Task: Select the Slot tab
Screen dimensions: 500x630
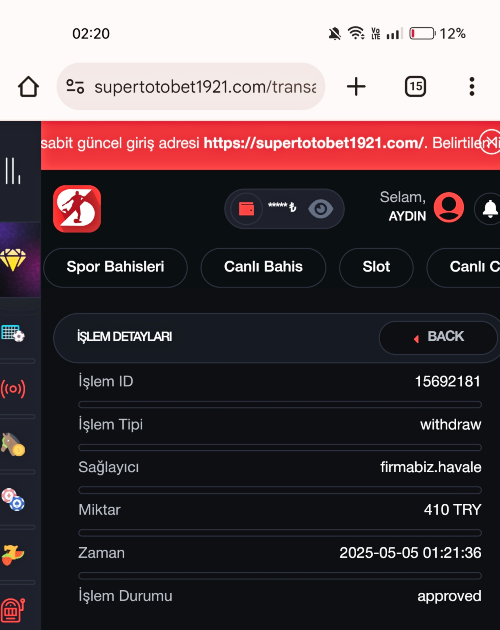Action: tap(376, 268)
